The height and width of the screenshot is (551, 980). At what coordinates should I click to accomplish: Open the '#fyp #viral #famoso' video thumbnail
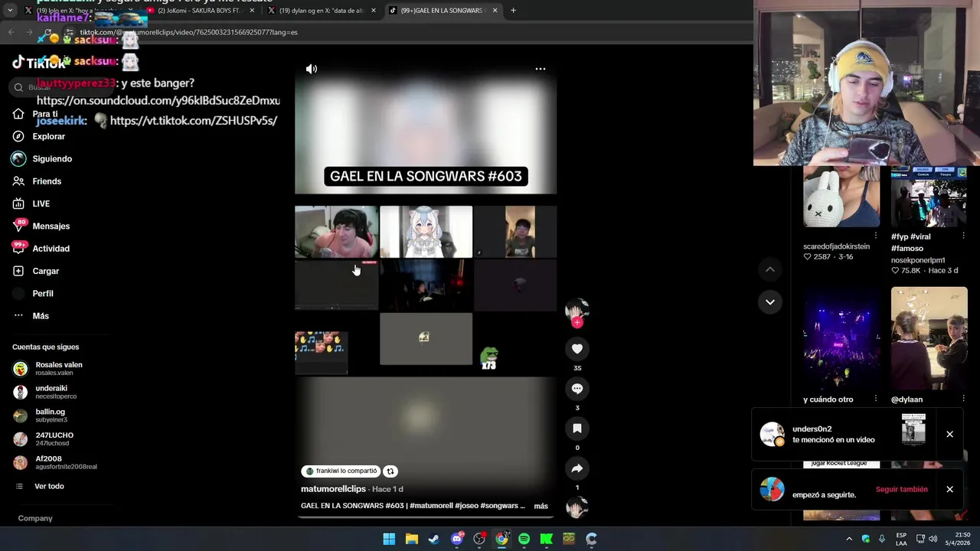coord(929,196)
